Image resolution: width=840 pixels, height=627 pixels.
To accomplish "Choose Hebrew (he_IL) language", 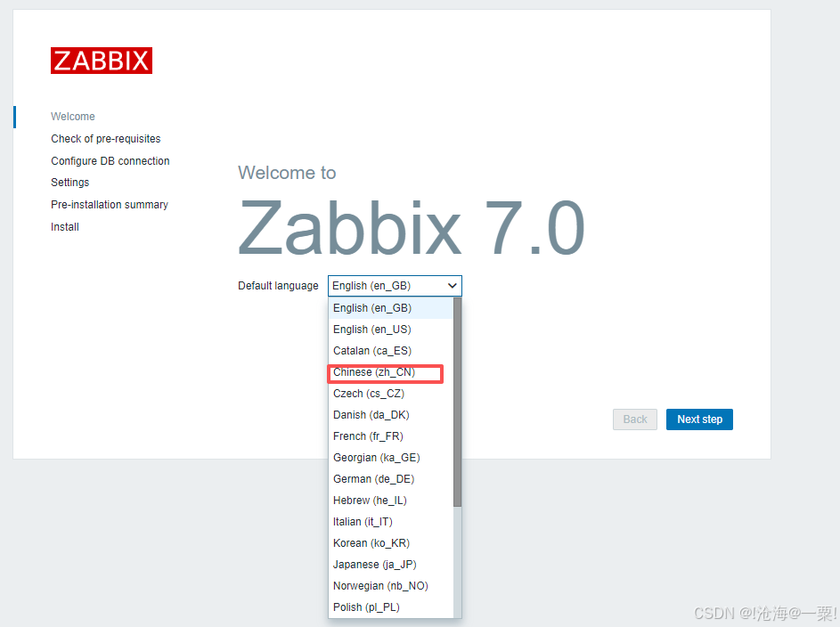I will point(391,501).
